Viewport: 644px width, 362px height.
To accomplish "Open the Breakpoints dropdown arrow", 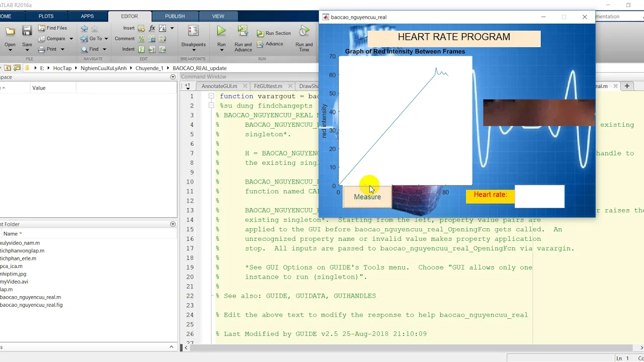I will coord(193,51).
